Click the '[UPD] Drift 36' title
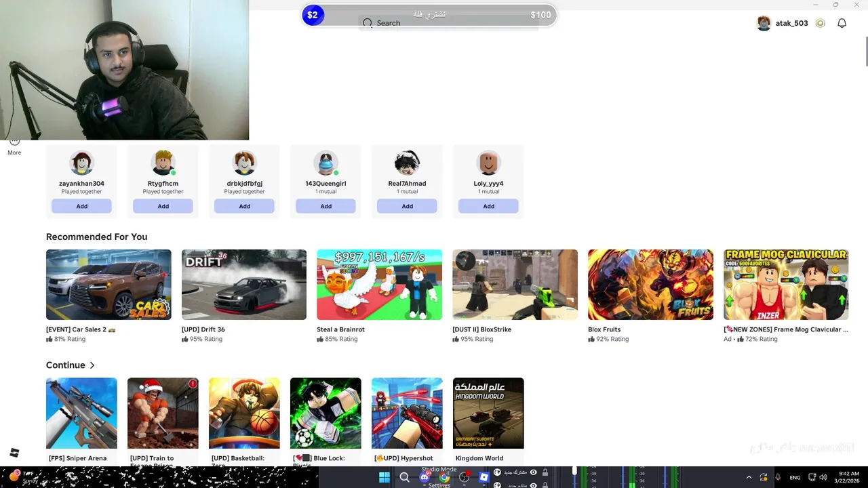Image resolution: width=868 pixels, height=488 pixels. tap(203, 329)
